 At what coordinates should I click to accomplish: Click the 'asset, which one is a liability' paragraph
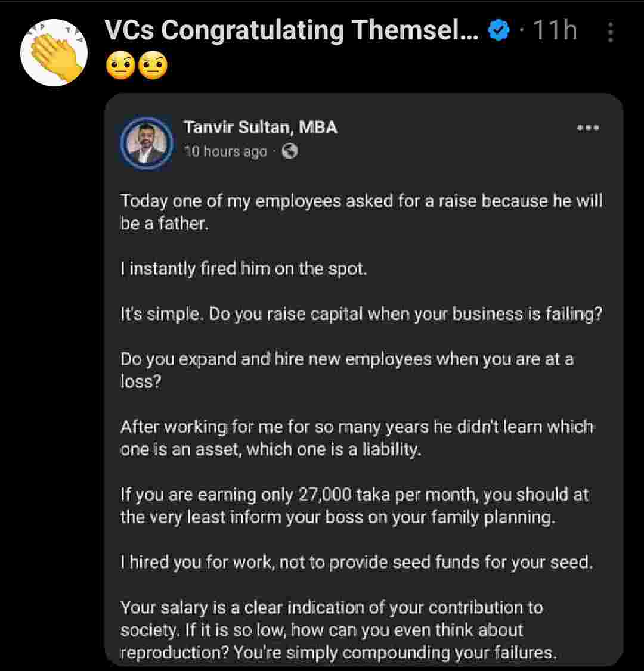click(x=356, y=438)
